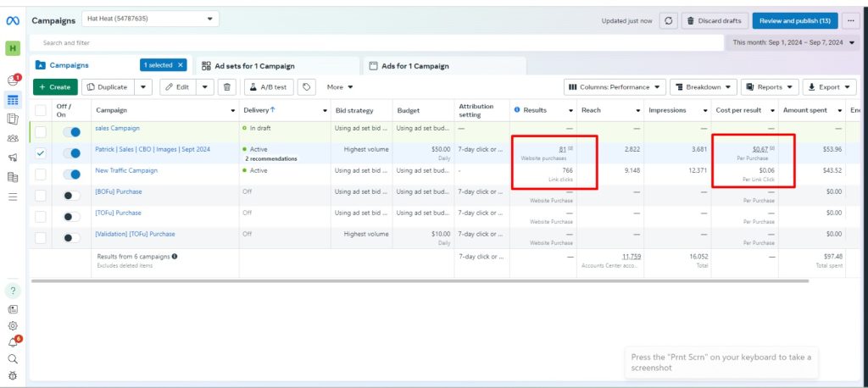Viewport: 868px width, 388px height.
Task: Open notifications bell icon with badge
Action: point(13,342)
